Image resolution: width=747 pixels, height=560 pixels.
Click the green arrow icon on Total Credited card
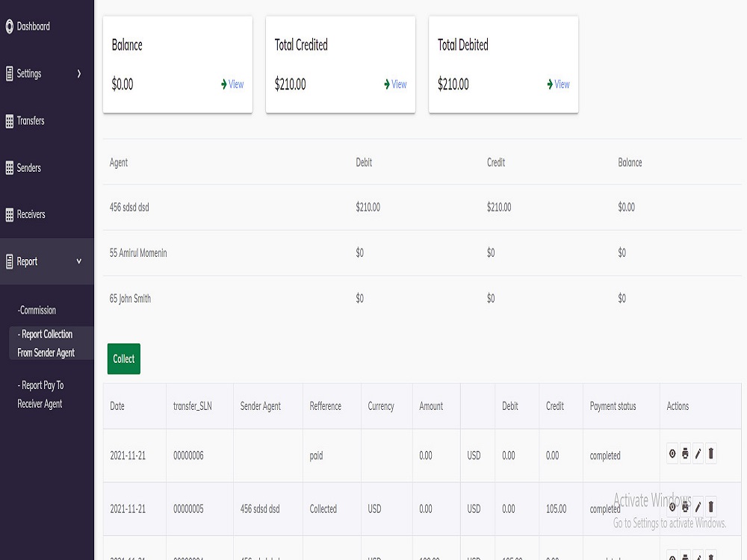click(387, 84)
